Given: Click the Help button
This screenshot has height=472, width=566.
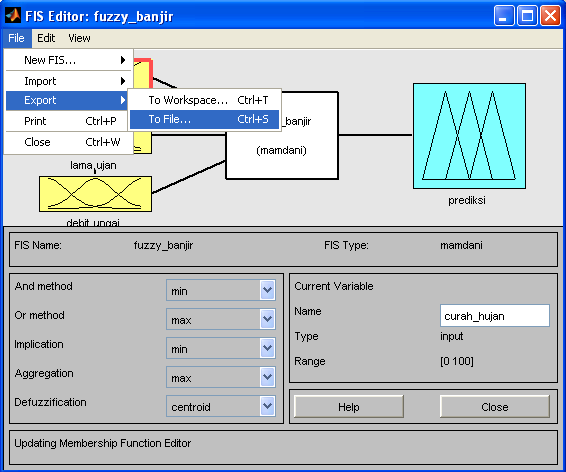Looking at the screenshot, I should [x=349, y=407].
